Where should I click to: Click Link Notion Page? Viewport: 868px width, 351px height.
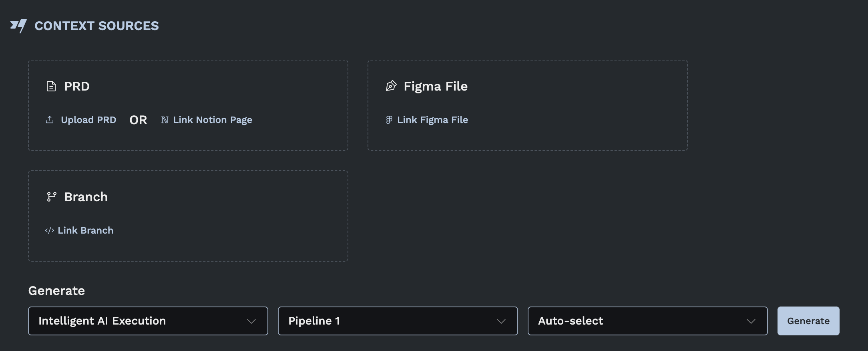213,120
